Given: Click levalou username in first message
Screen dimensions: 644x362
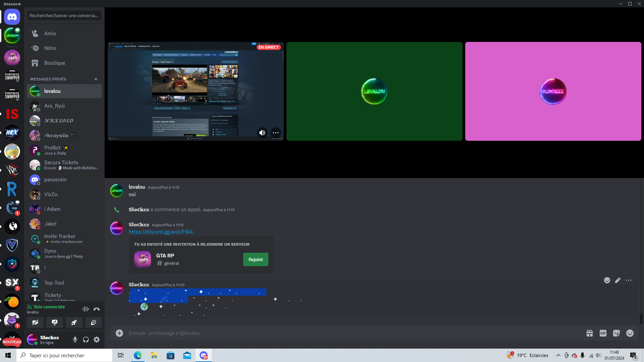Looking at the screenshot, I should click(137, 187).
